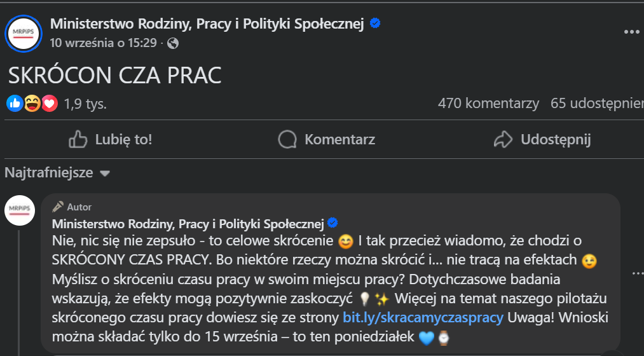Click the heart reaction emoji icon
The image size is (644, 356).
coord(50,103)
